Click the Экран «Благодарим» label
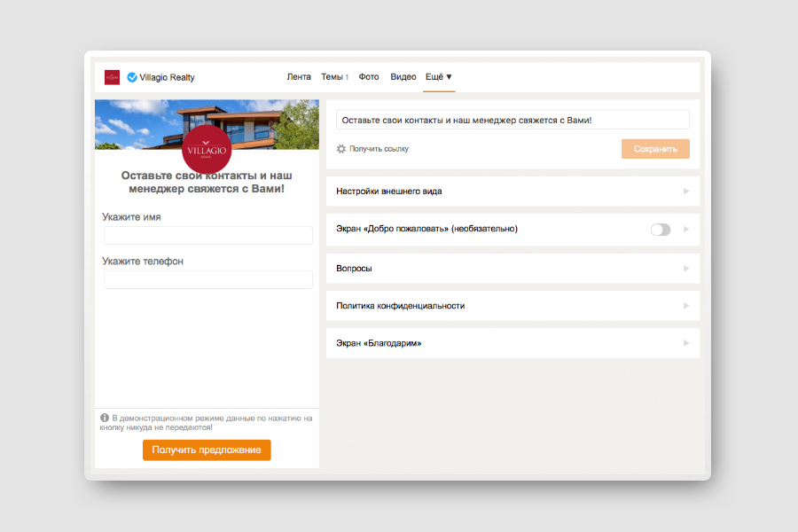Screen dimensions: 798x532 pos(379,343)
